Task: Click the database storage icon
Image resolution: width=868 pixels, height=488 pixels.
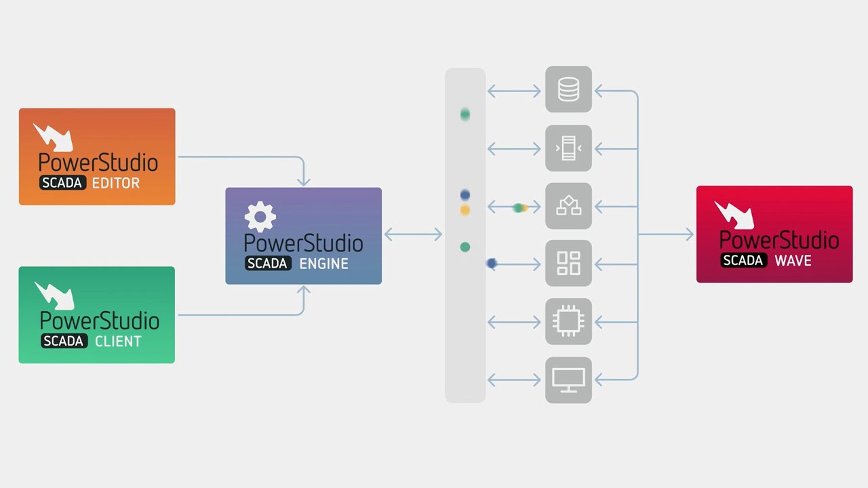Action: 568,89
